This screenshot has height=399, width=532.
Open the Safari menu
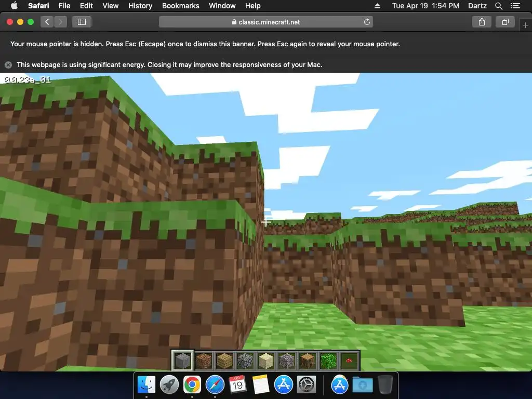[38, 6]
